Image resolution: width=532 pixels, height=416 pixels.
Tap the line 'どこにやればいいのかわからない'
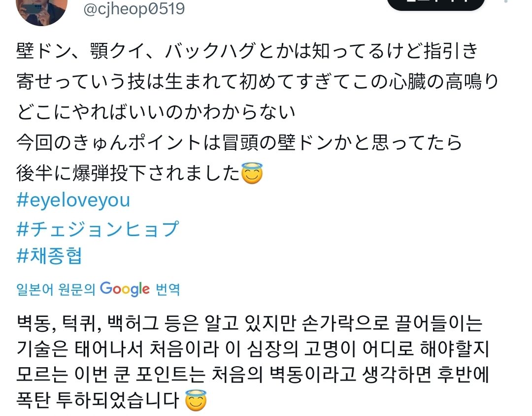(156, 112)
